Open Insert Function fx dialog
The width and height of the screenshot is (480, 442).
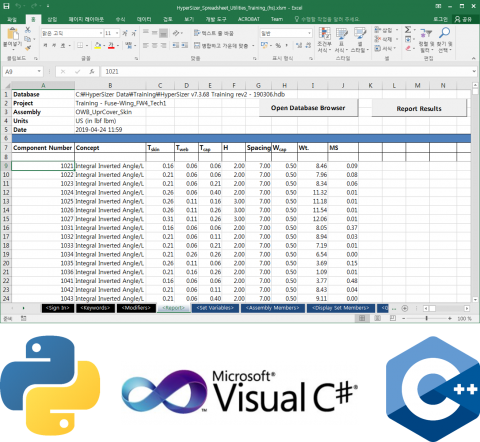[92, 72]
